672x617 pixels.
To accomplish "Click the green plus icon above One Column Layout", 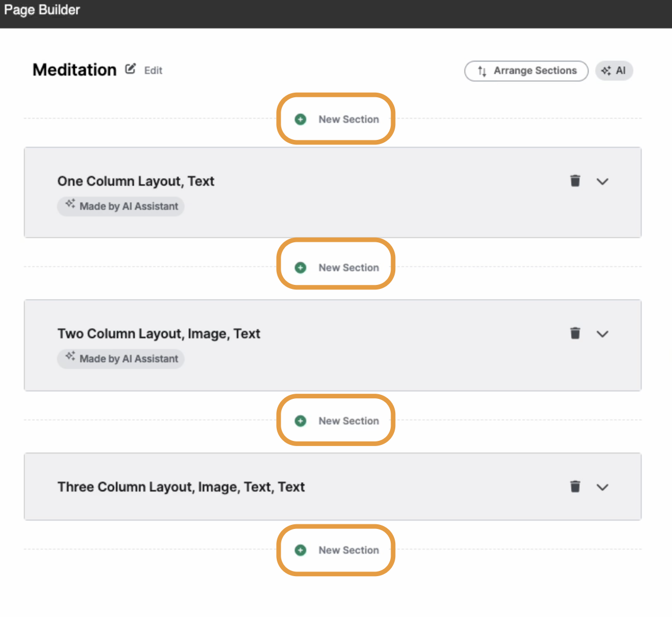I will tap(300, 119).
